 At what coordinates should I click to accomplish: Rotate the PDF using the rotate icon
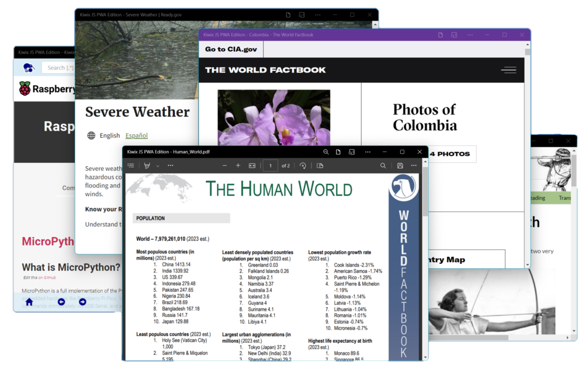pos(303,165)
